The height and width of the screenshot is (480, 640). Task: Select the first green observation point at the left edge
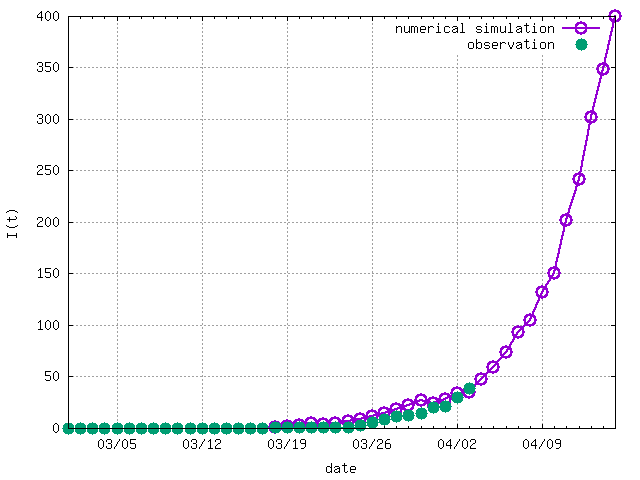[69, 429]
